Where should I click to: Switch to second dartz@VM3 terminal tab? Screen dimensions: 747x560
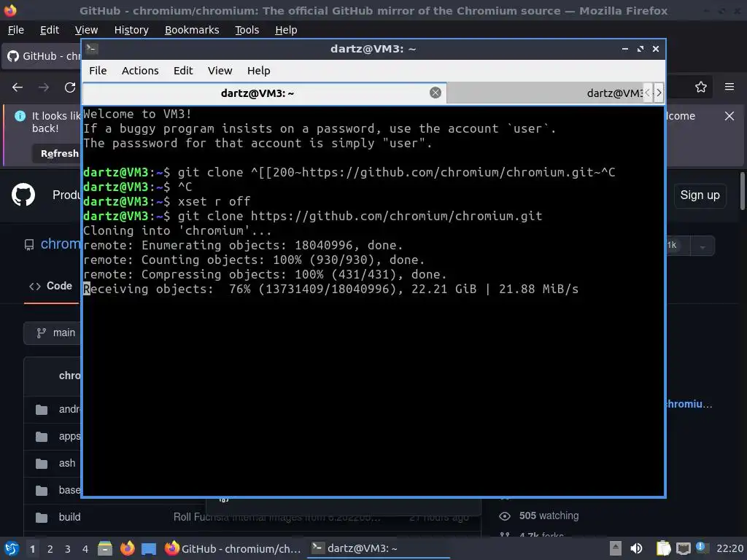546,93
